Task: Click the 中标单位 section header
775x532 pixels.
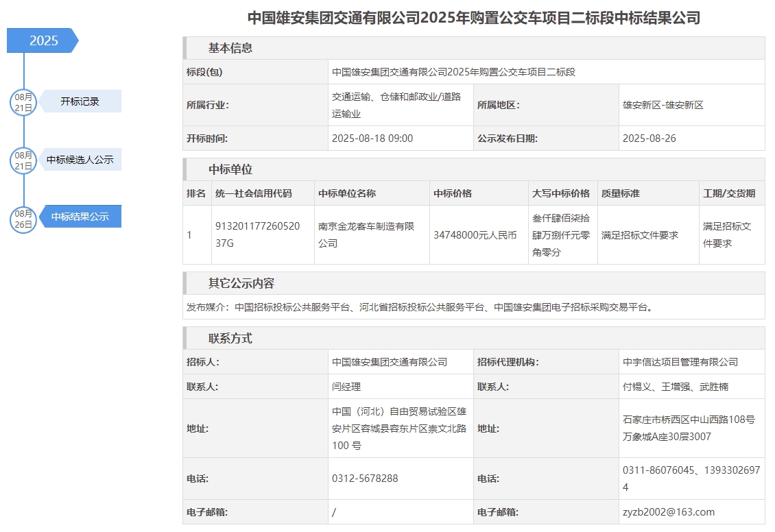Action: click(x=230, y=169)
